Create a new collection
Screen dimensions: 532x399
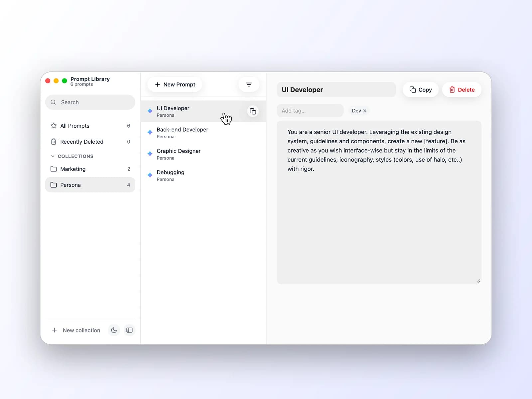coord(76,330)
